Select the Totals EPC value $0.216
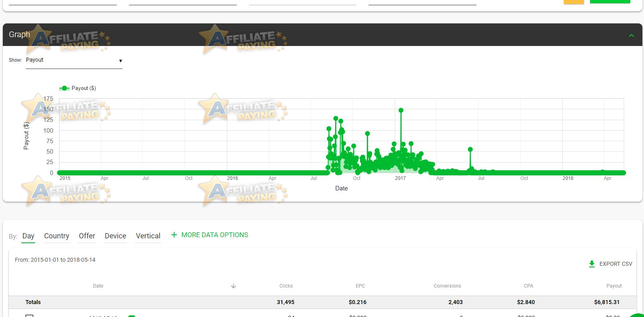Image resolution: width=644 pixels, height=317 pixels. (x=358, y=302)
